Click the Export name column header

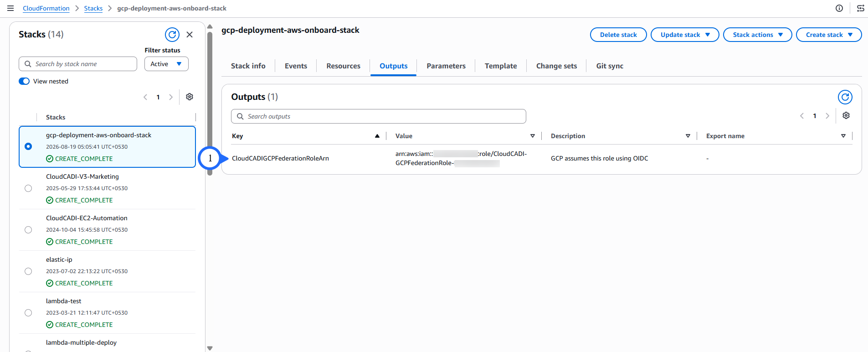pos(725,136)
